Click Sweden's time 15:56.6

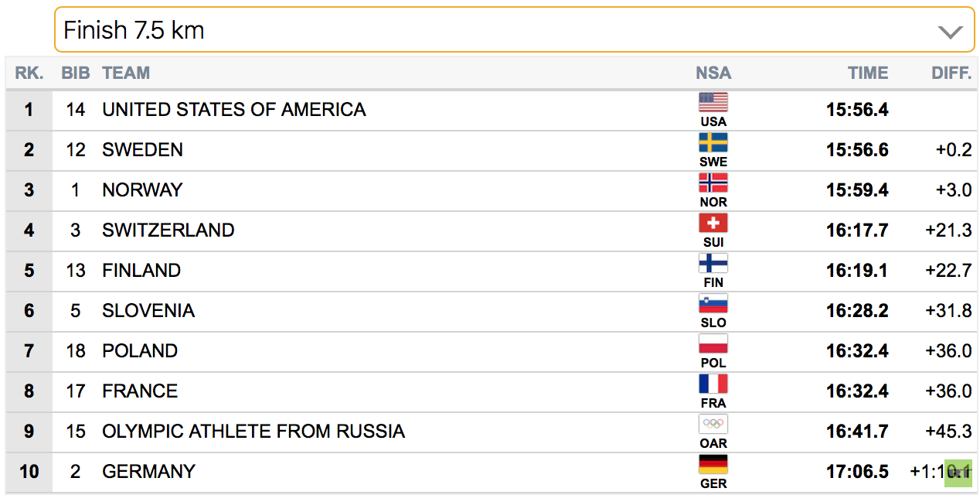857,150
